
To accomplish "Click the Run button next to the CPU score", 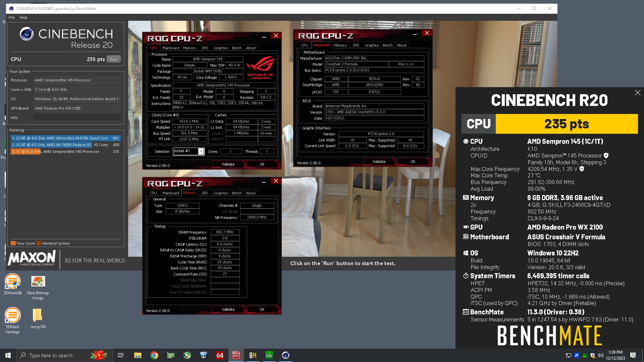I will click(113, 59).
